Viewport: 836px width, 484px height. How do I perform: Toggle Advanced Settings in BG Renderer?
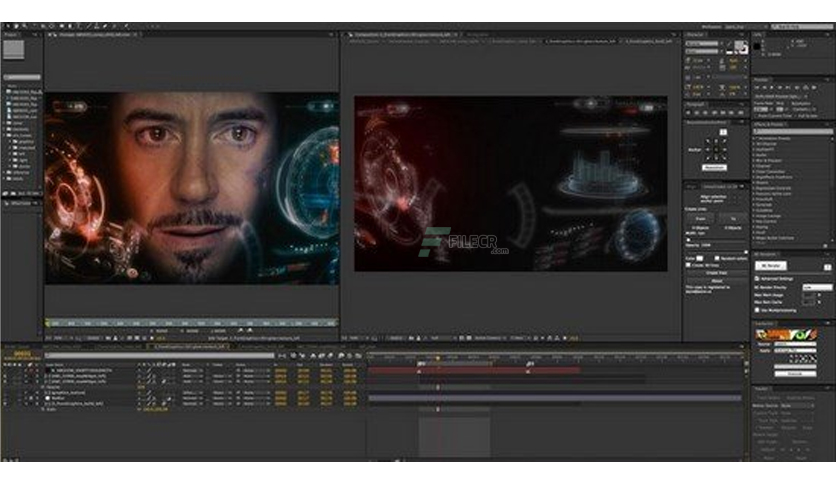(x=757, y=278)
